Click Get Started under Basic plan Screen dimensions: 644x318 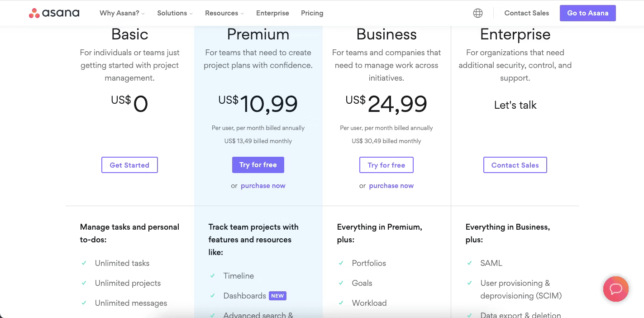(129, 165)
